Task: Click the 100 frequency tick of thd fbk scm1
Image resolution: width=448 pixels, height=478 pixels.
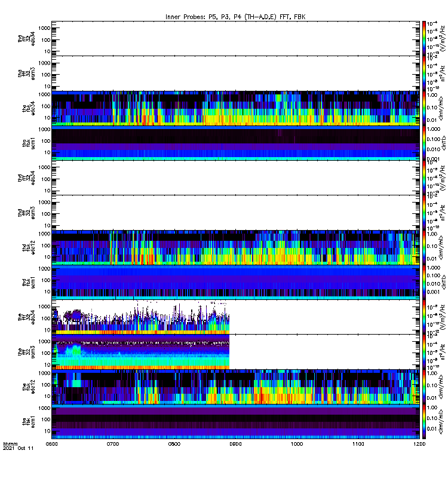Action: coord(46,280)
